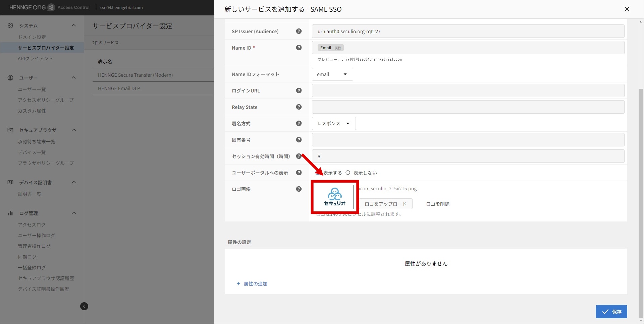Image resolution: width=644 pixels, height=324 pixels.
Task: Collapse the sidebar with the round arrow button
Action: coord(84,306)
